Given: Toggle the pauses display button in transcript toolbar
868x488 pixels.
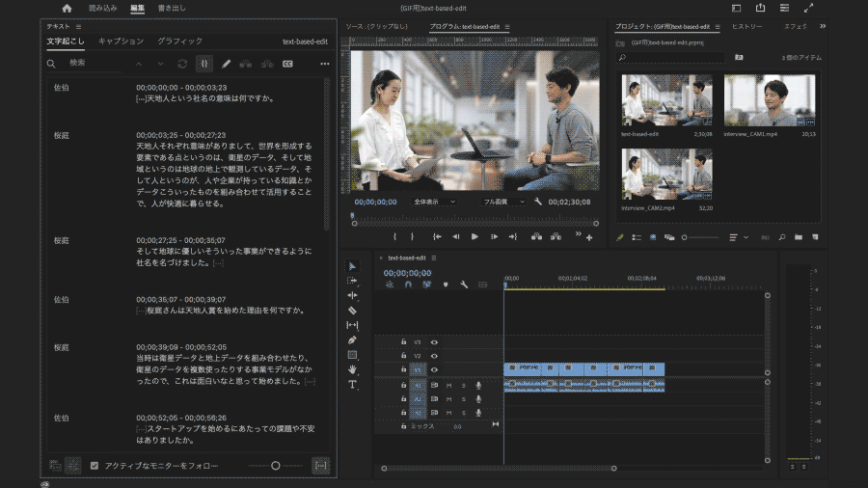Looking at the screenshot, I should click(204, 65).
